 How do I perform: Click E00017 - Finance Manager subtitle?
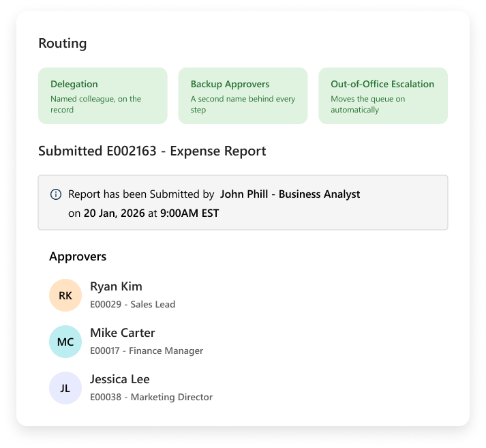[147, 350]
